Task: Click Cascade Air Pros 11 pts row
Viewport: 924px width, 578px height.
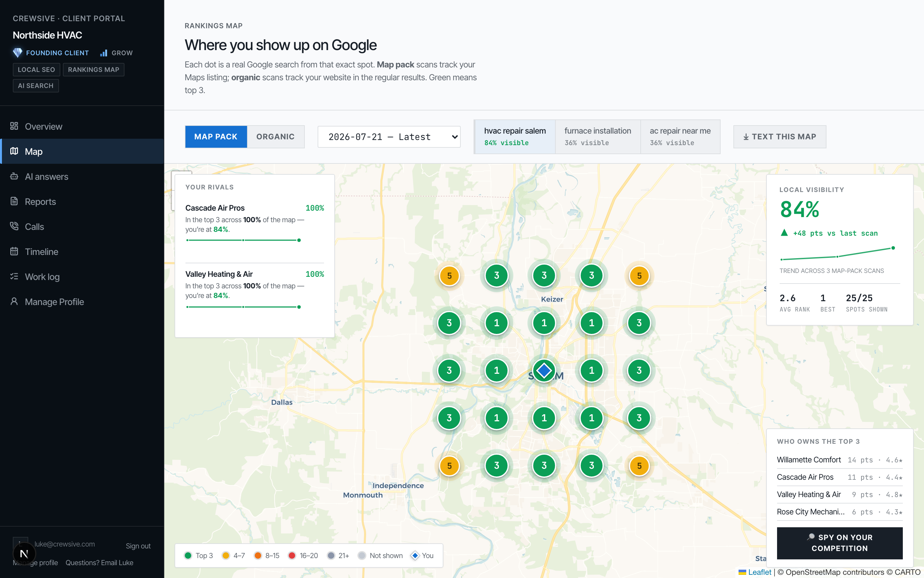Action: (x=840, y=477)
